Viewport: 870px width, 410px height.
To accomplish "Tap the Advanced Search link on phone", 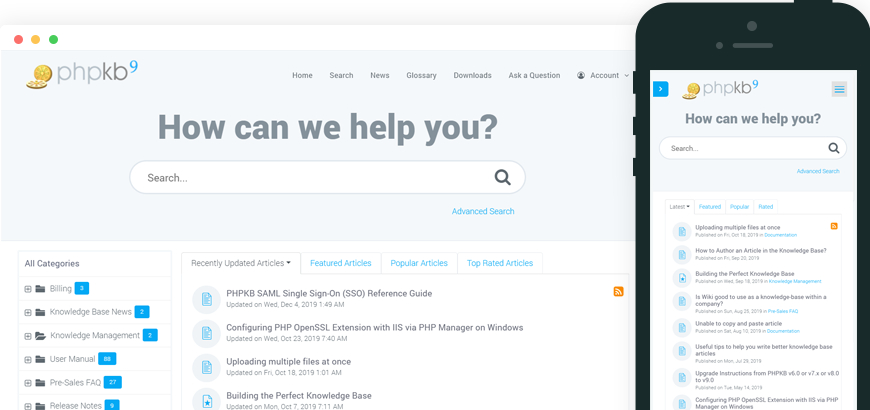I will click(818, 171).
